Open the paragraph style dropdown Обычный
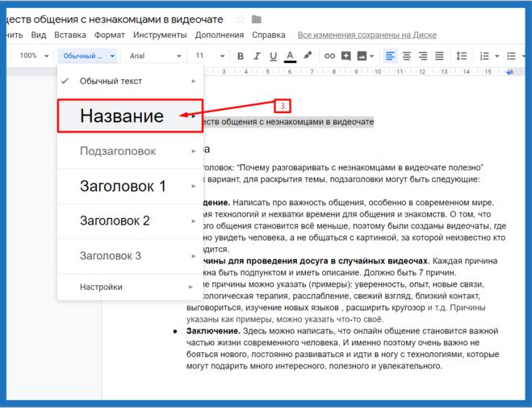The image size is (532, 408). point(87,56)
